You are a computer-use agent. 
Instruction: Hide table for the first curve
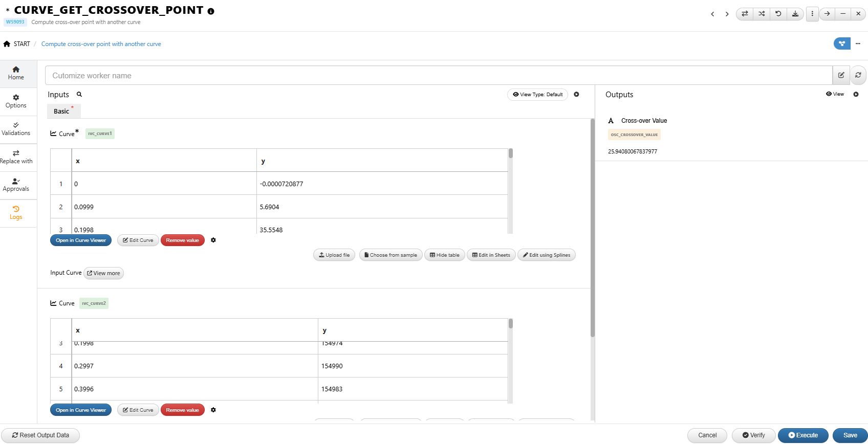click(x=444, y=255)
